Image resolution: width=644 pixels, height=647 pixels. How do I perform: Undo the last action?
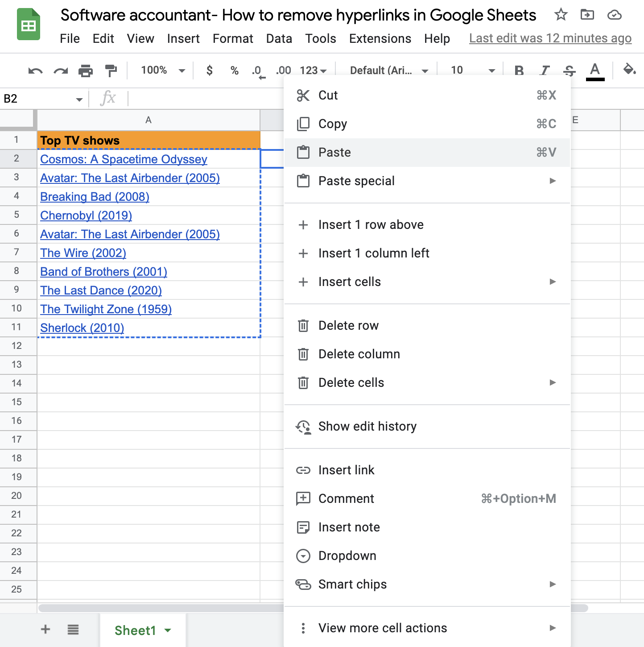pyautogui.click(x=35, y=71)
